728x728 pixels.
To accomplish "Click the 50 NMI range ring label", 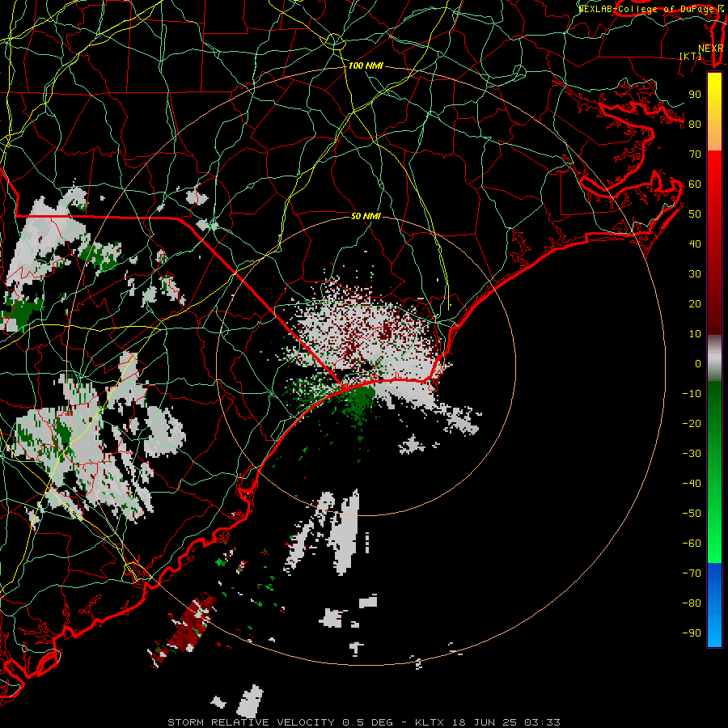I will (x=366, y=216).
